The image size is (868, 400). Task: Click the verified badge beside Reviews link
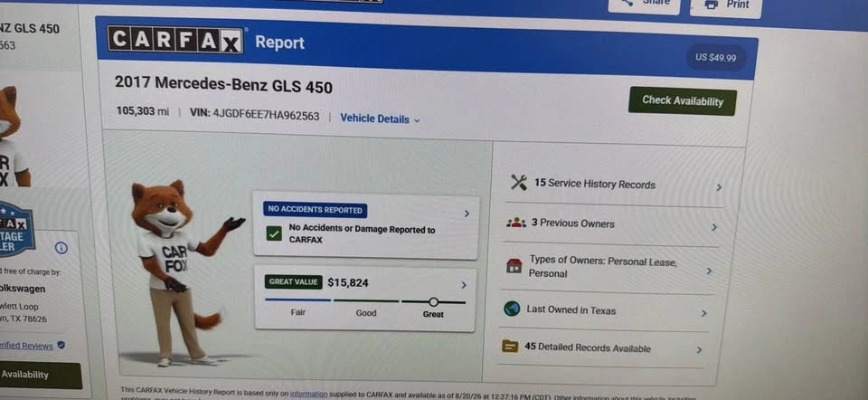61,345
